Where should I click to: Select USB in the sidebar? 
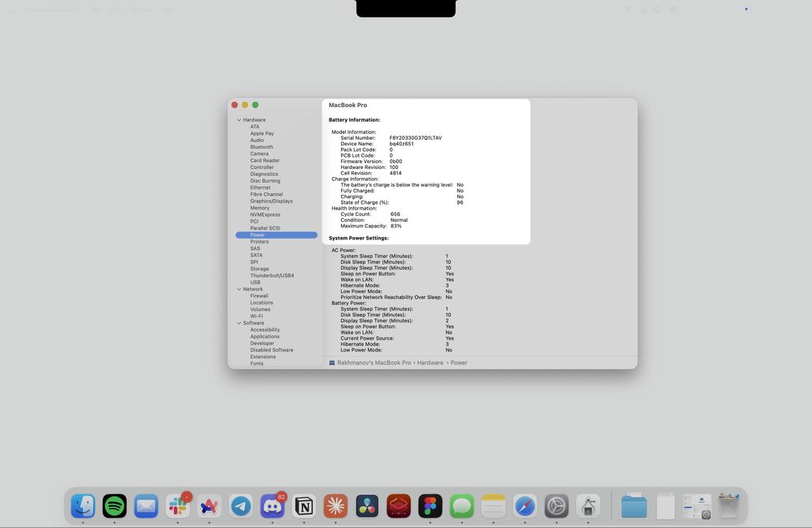pyautogui.click(x=255, y=282)
